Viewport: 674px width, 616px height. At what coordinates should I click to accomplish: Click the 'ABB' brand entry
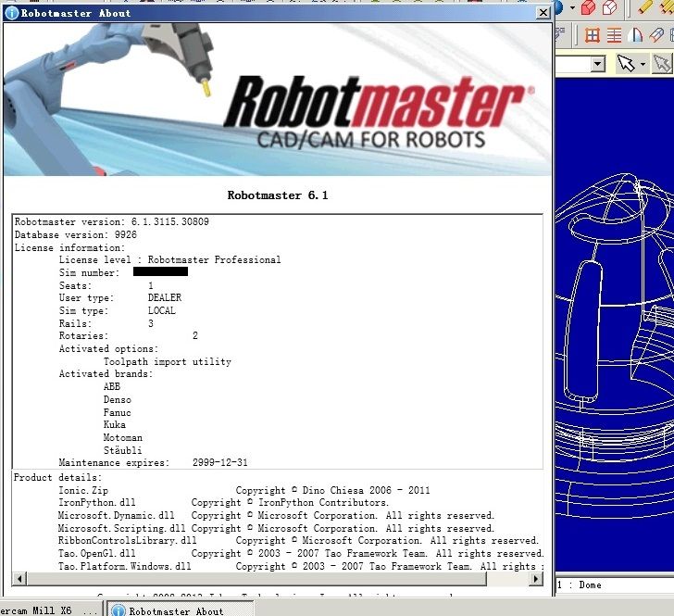[x=112, y=386]
